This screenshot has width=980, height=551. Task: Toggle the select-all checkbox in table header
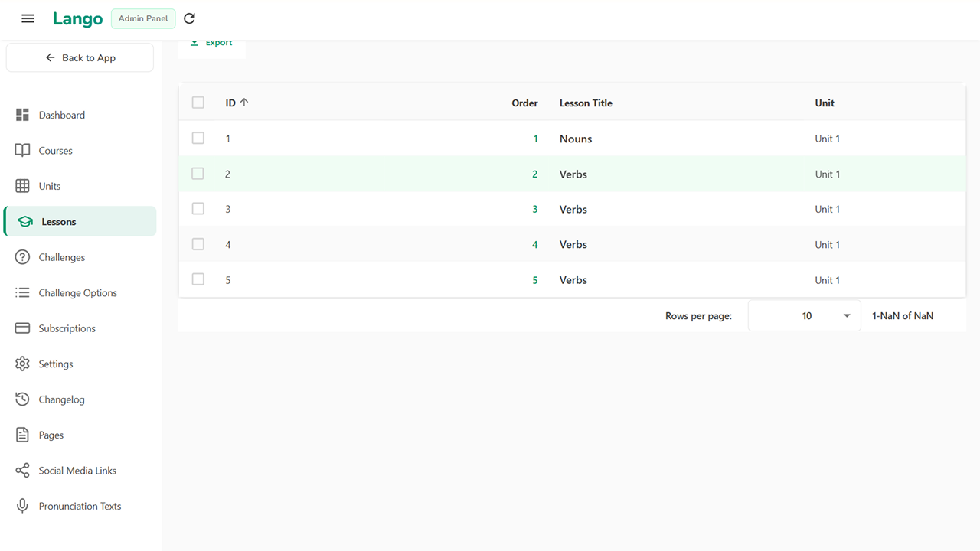(x=198, y=103)
